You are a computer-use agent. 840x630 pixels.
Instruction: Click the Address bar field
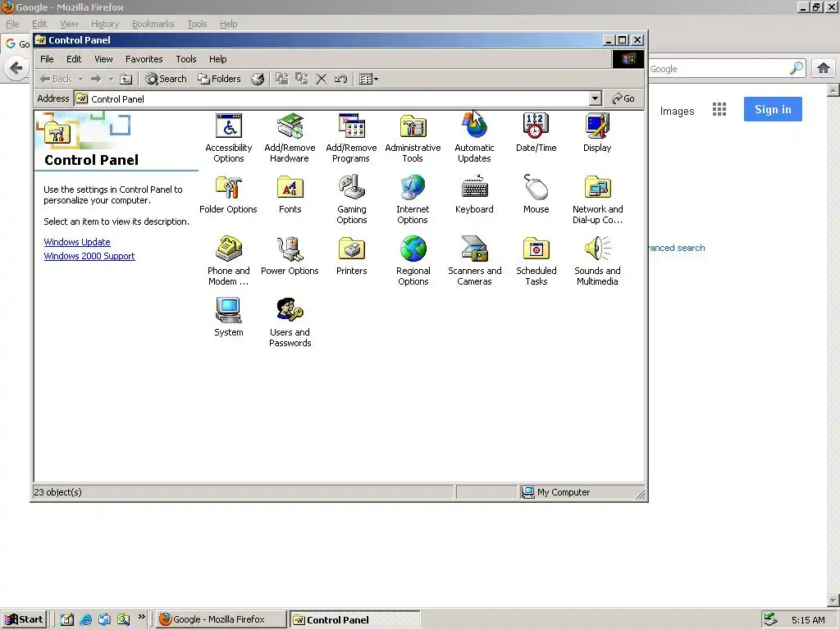tap(337, 98)
